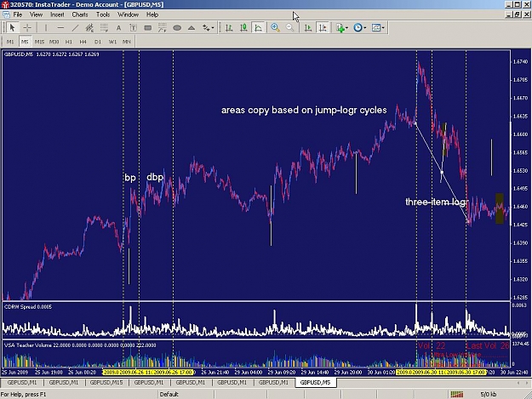The width and height of the screenshot is (532, 399).
Task: Switch timeframe to M1
Action: 10,42
